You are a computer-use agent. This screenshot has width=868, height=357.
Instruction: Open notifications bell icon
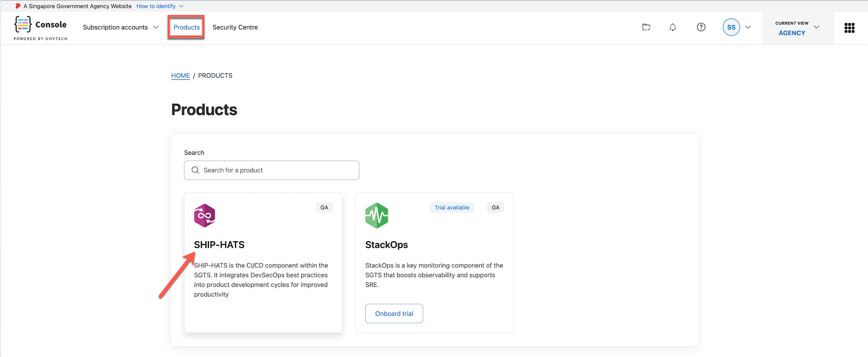(x=673, y=27)
